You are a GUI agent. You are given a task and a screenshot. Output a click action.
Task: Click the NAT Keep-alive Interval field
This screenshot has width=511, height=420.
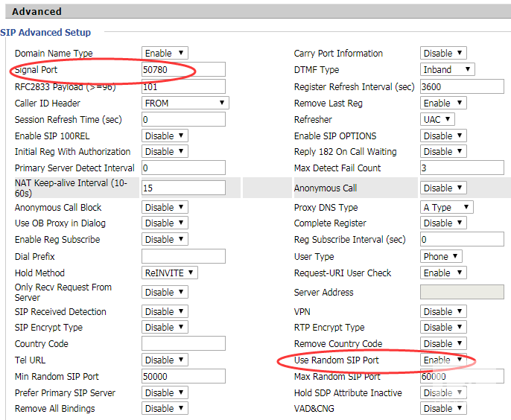click(x=183, y=188)
